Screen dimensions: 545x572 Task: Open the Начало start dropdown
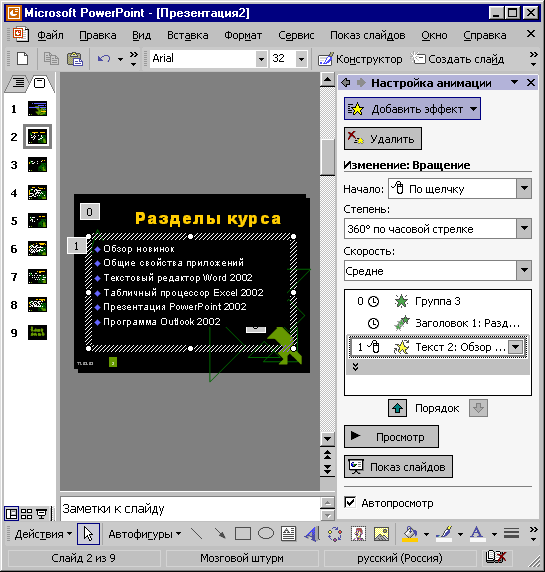click(x=524, y=189)
